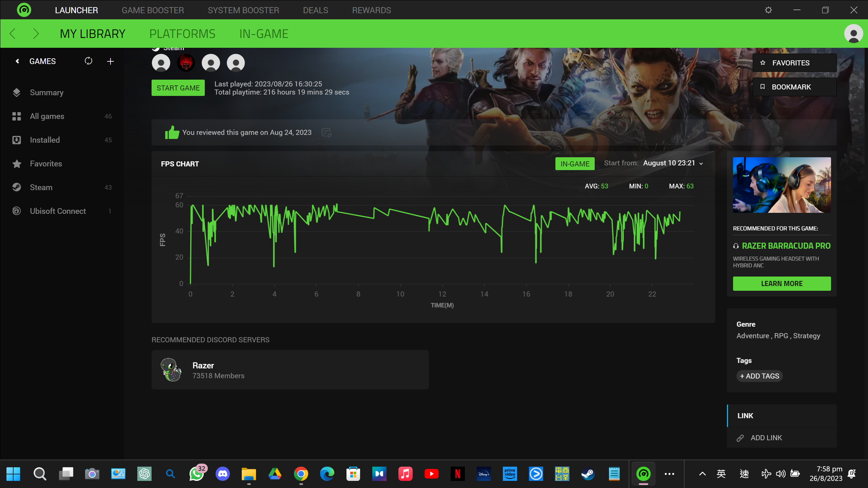Select PLATFORMS sub-tab

182,34
